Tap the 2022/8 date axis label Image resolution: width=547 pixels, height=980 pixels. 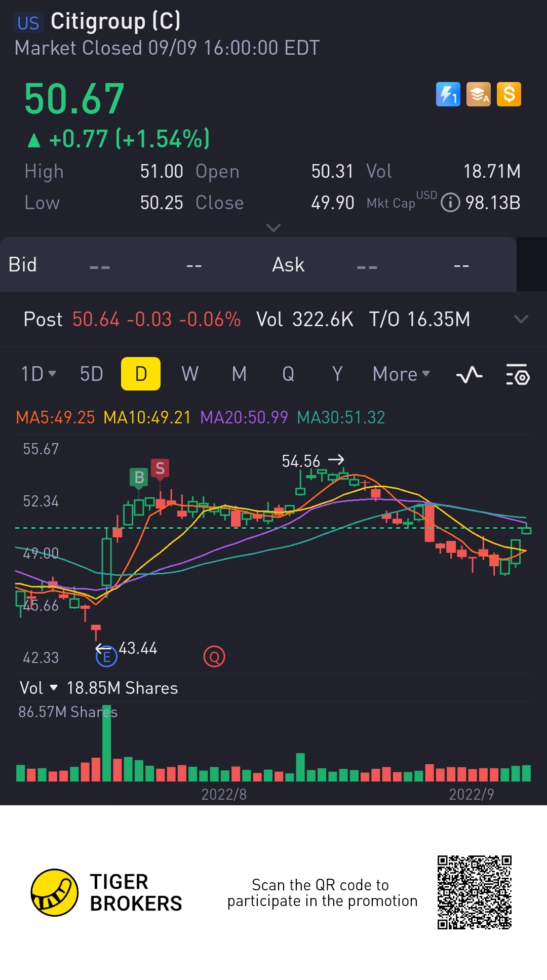point(224,794)
